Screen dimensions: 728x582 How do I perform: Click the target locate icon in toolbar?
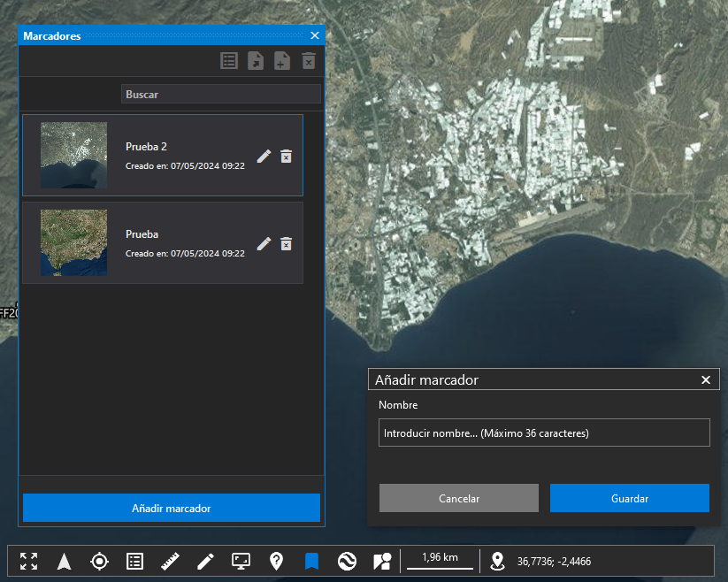pyautogui.click(x=99, y=561)
